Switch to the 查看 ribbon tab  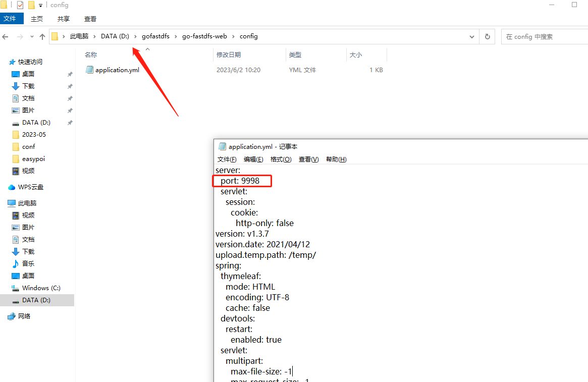pyautogui.click(x=90, y=19)
